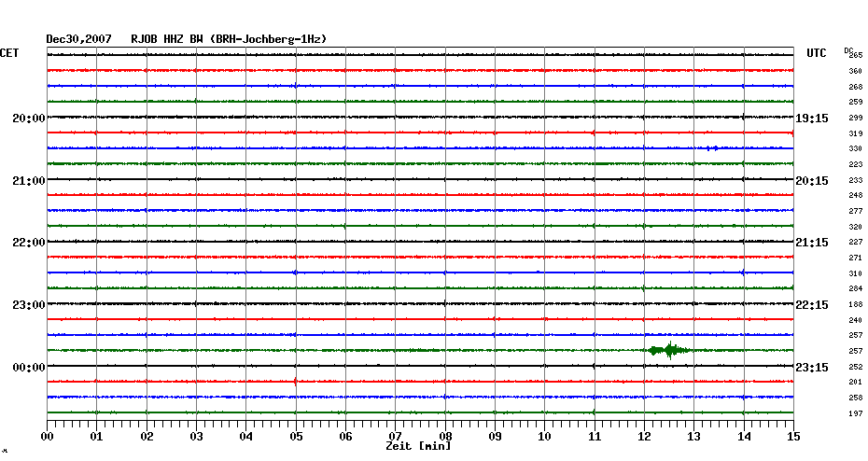
Task: Click the DC value 188
Action: (x=856, y=304)
